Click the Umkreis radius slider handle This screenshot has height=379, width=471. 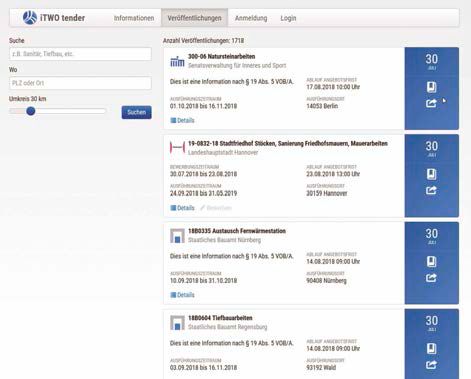[x=31, y=111]
